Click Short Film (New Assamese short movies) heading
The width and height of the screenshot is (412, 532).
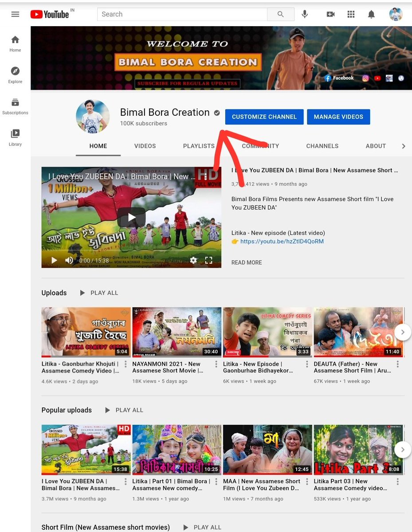(106, 528)
